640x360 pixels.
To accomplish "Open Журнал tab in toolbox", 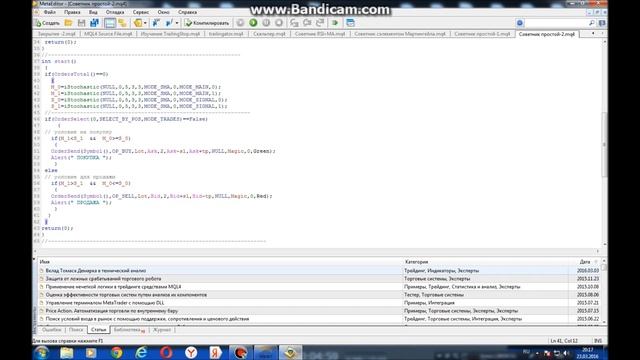I will tap(162, 330).
